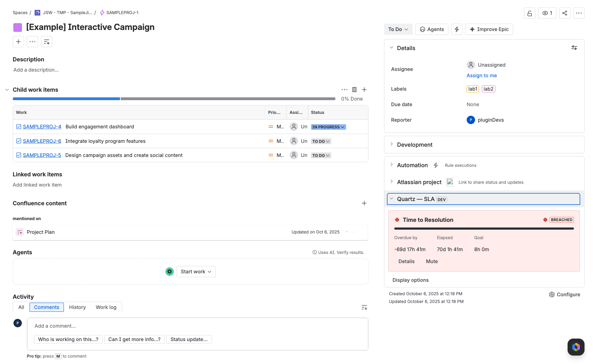Click pluginDevs reporter avatar
Image resolution: width=593 pixels, height=364 pixels.
471,120
